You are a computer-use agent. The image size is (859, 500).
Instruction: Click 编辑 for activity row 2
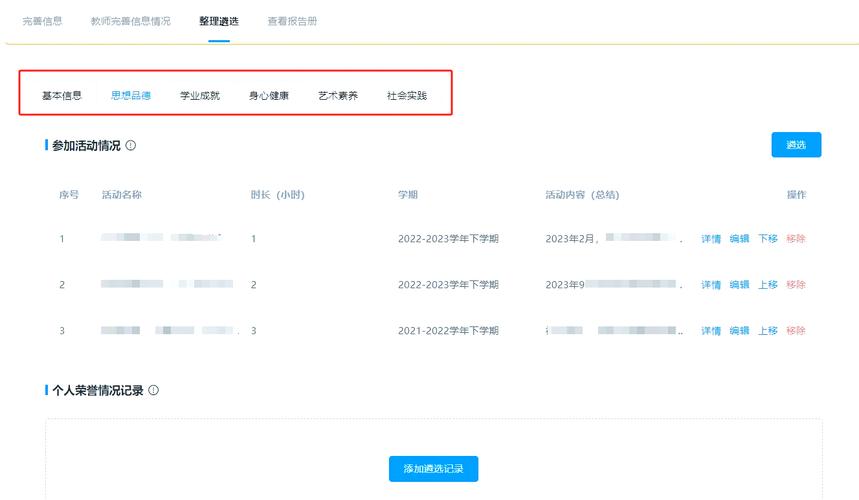pyautogui.click(x=739, y=285)
